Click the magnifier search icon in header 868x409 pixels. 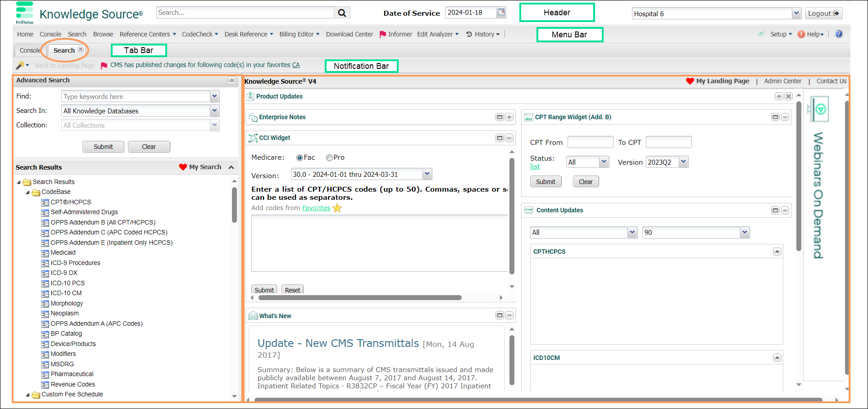(342, 13)
